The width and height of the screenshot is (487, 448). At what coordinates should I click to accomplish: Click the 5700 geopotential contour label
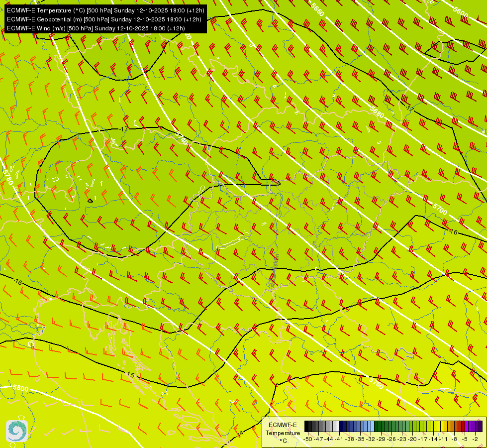(x=440, y=209)
